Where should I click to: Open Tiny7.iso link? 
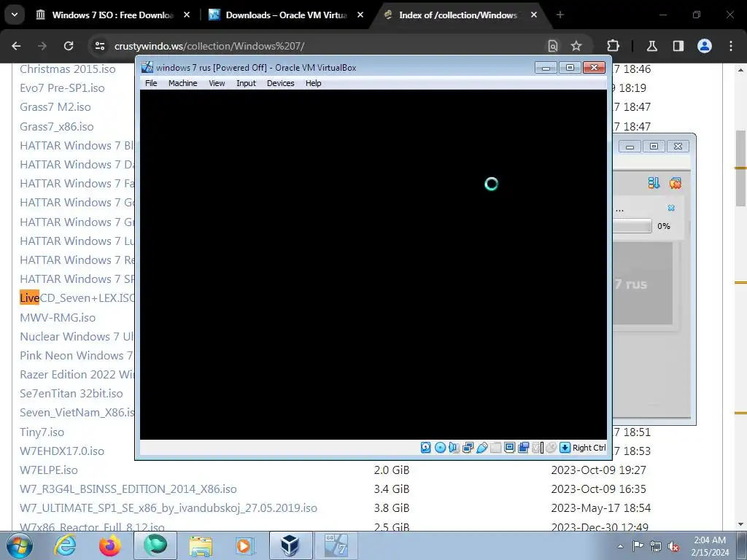[x=42, y=432]
